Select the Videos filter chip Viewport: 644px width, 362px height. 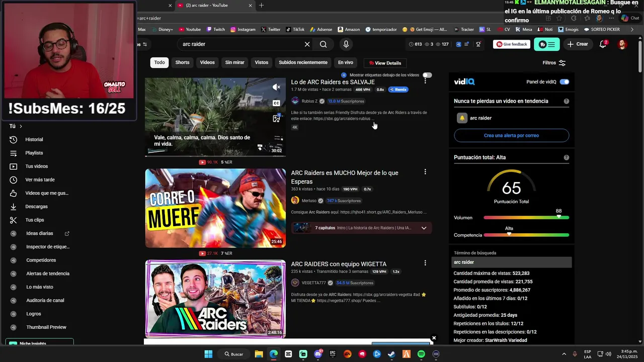207,62
